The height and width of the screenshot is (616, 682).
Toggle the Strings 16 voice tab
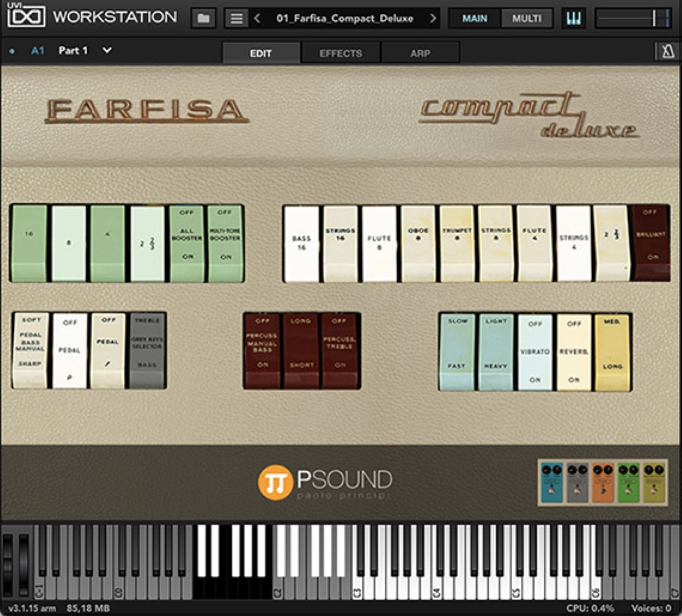pyautogui.click(x=340, y=244)
